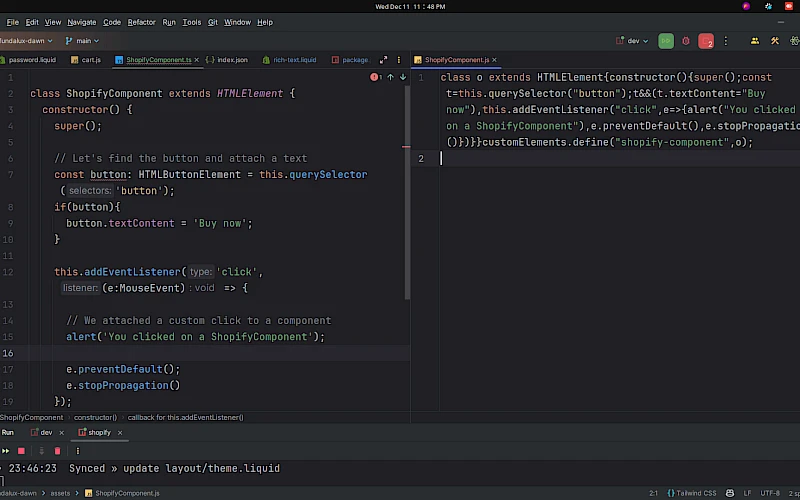Clear Run console with trash icon
The width and height of the screenshot is (800, 500).
click(58, 451)
